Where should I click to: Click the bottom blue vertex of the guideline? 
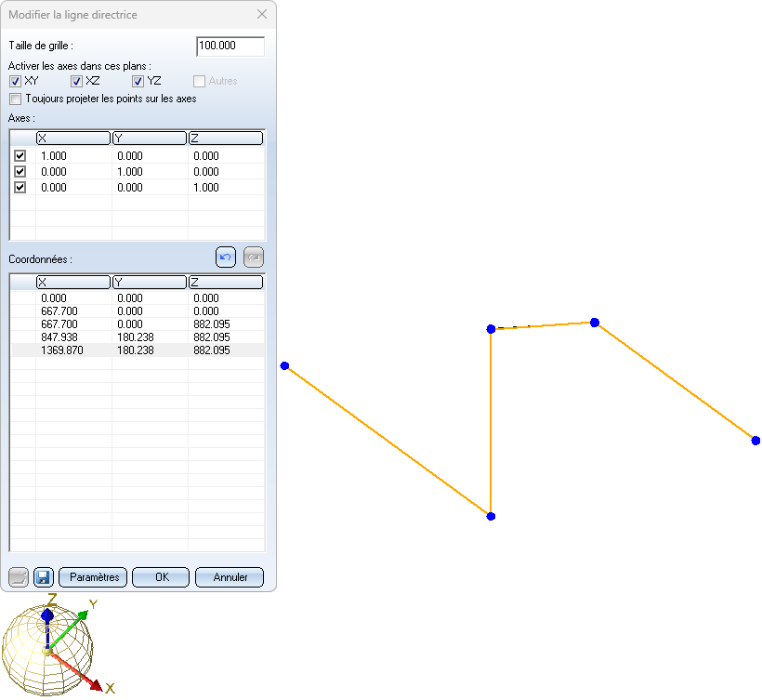pyautogui.click(x=491, y=516)
